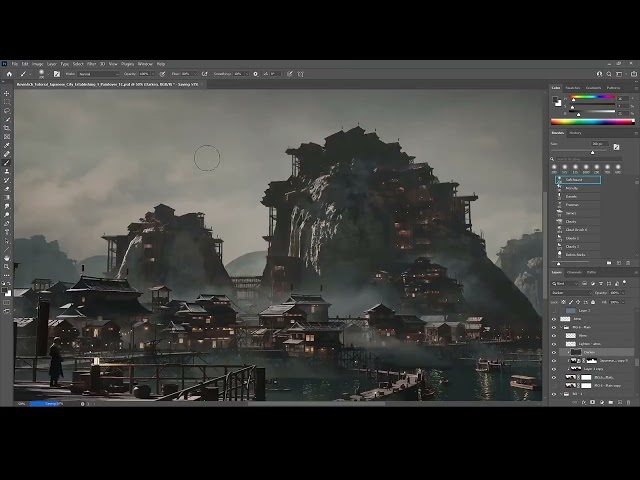640x480 pixels.
Task: Click the brush Size slider in Brushes
Action: pyautogui.click(x=579, y=152)
